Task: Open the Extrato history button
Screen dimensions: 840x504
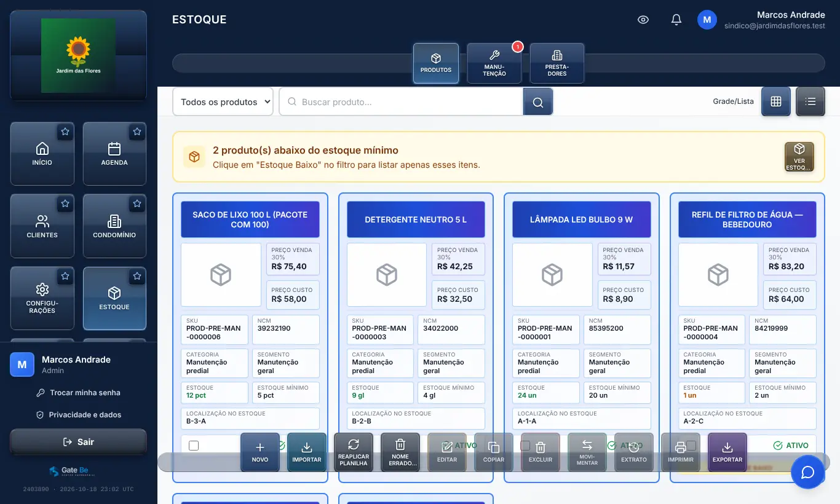Action: [634, 452]
